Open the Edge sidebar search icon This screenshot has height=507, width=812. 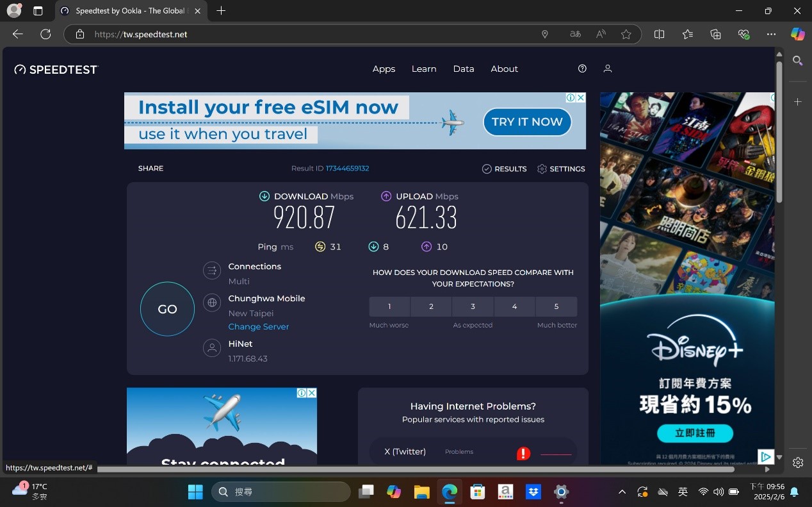(797, 61)
